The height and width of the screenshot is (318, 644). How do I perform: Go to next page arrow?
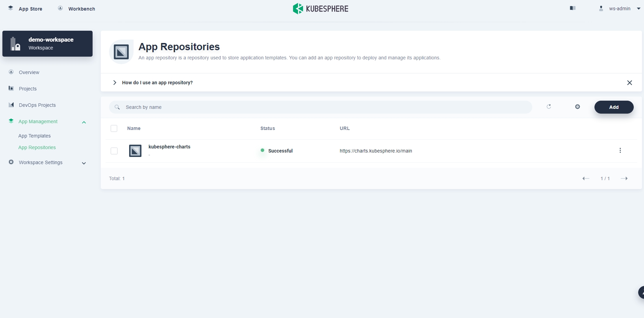click(x=624, y=178)
